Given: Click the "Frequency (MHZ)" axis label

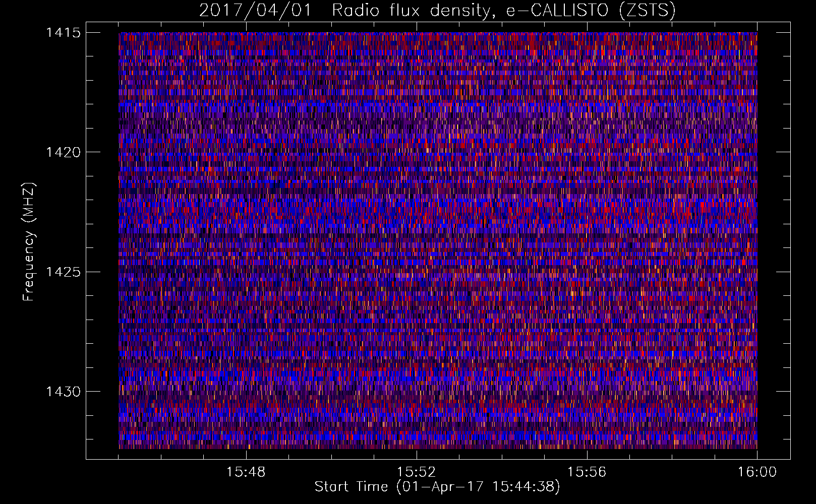Looking at the screenshot, I should tap(29, 242).
